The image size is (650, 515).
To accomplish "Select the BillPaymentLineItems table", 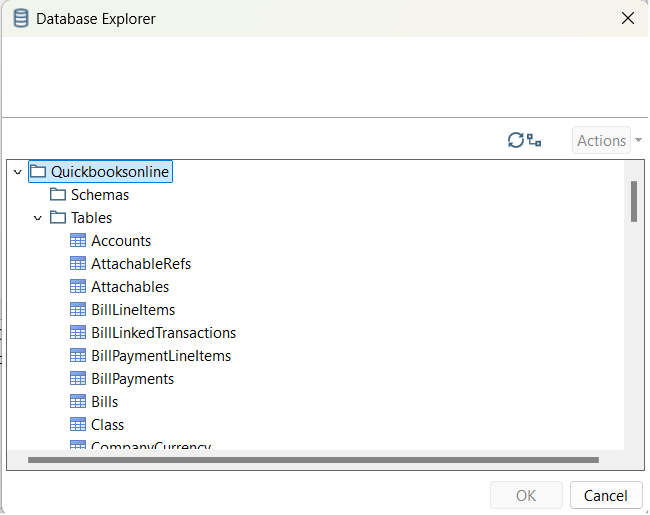I will (160, 356).
